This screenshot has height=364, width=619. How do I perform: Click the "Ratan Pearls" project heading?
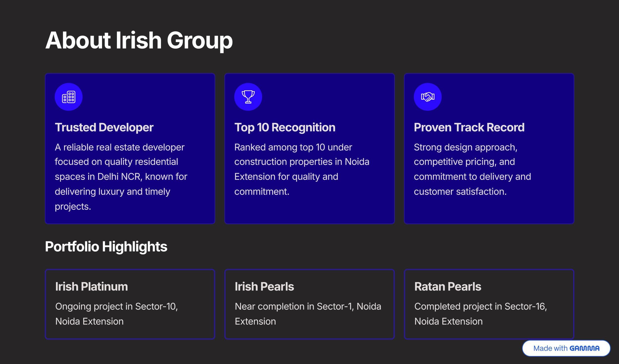(x=447, y=287)
